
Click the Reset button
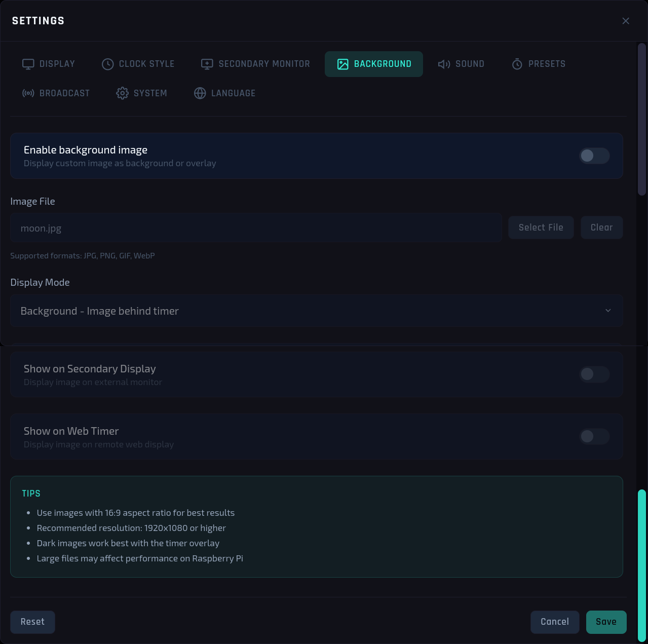[33, 622]
